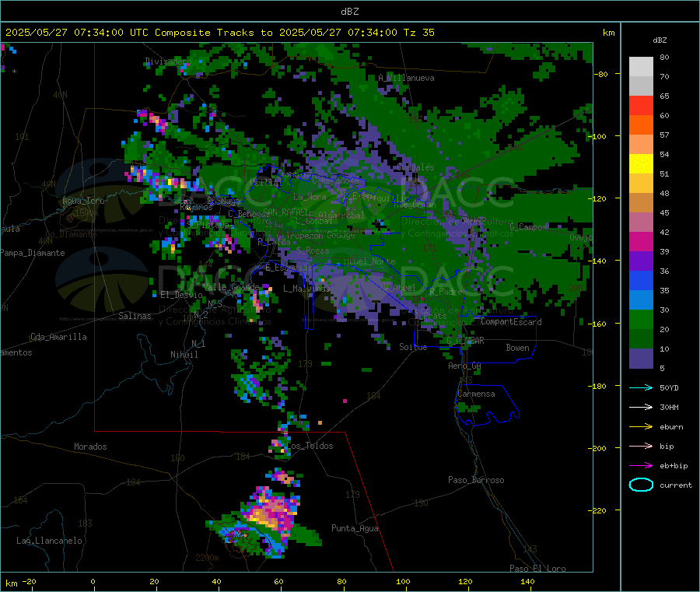Select the '140' tick on horizontal axis

pos(527,582)
